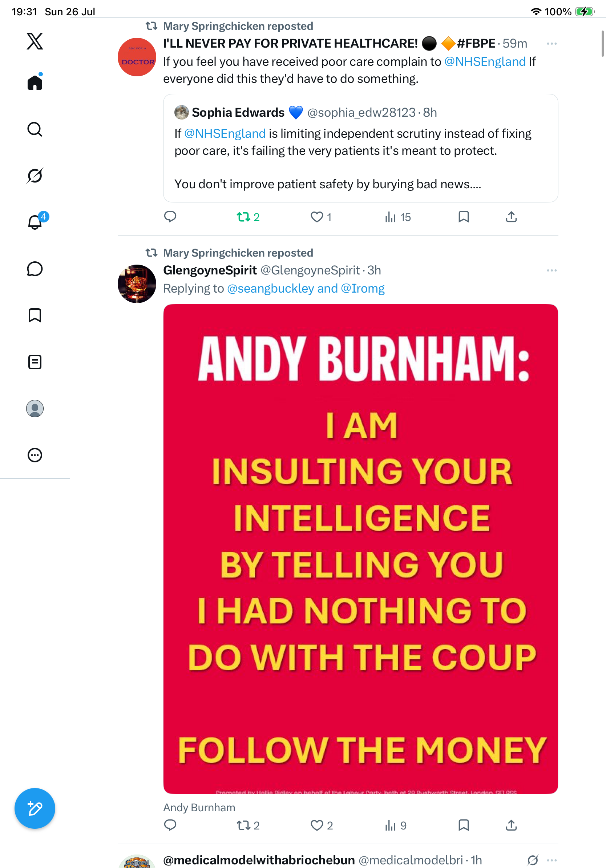
Task: Go to Home tab in sidebar
Action: pyautogui.click(x=35, y=82)
